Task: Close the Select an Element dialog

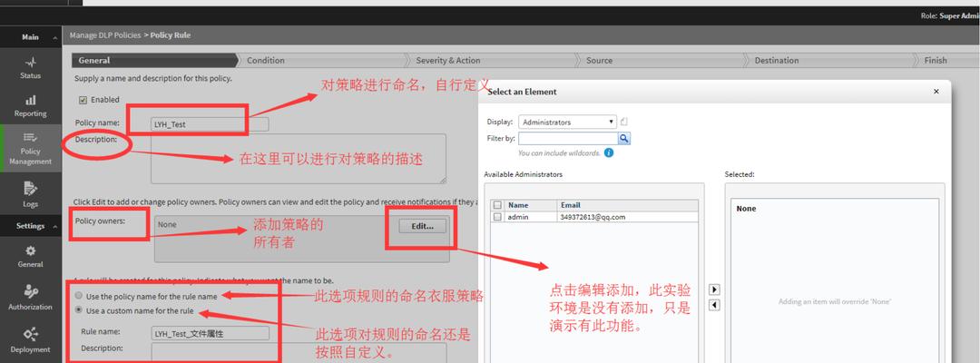Action: [x=936, y=92]
